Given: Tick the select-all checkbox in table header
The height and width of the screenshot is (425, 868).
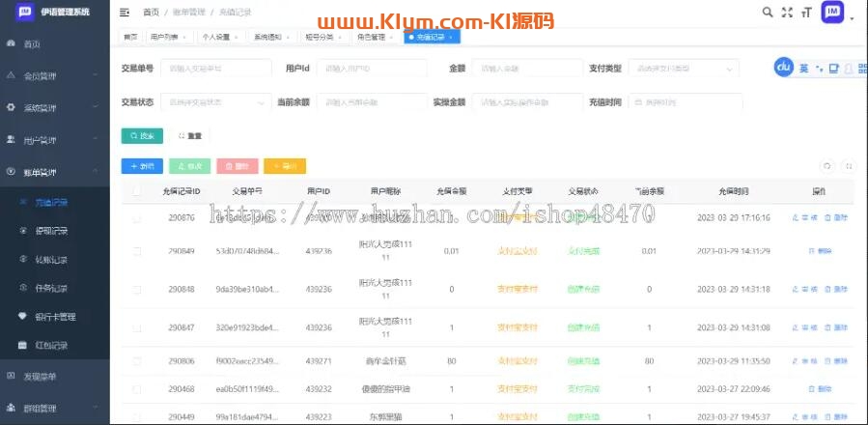Looking at the screenshot, I should [136, 191].
